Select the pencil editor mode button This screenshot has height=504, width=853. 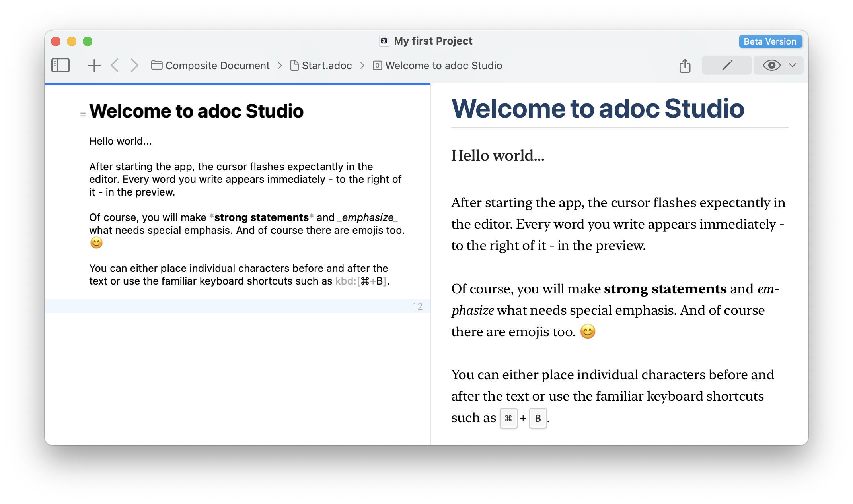726,65
